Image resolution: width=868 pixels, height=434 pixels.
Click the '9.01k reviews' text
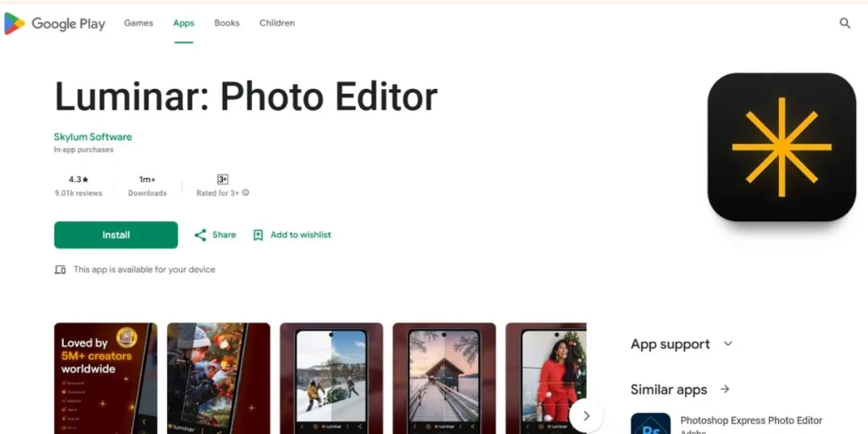coord(79,193)
